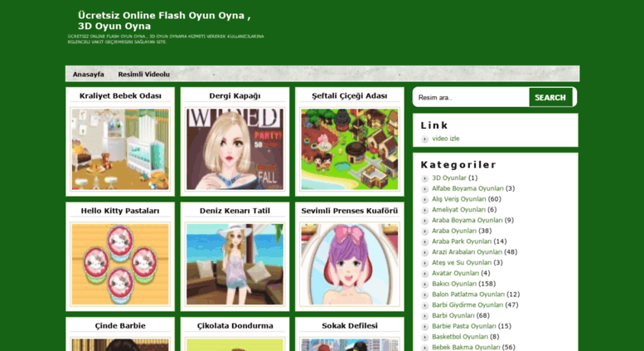
Task: Click the bullet icon beside Barbie Pasta Oyunları
Action: 424,327
